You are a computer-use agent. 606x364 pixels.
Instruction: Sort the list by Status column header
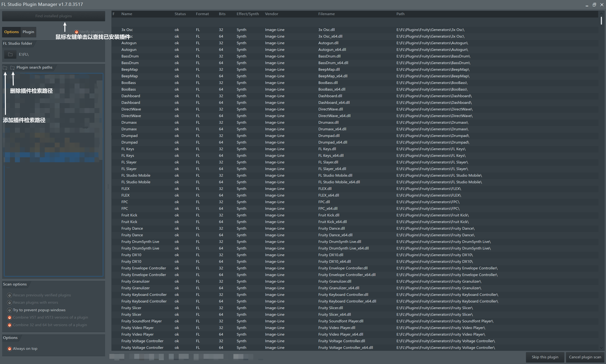(x=180, y=14)
